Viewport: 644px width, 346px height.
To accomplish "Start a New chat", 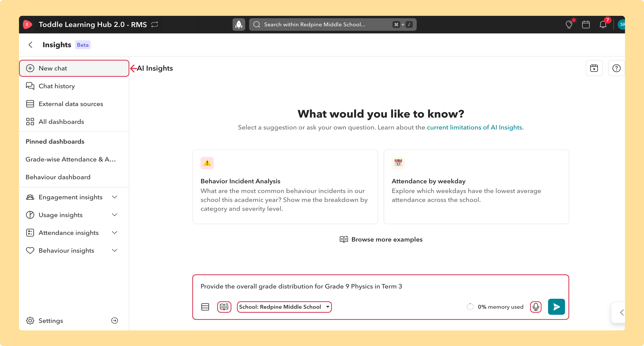I will 74,68.
